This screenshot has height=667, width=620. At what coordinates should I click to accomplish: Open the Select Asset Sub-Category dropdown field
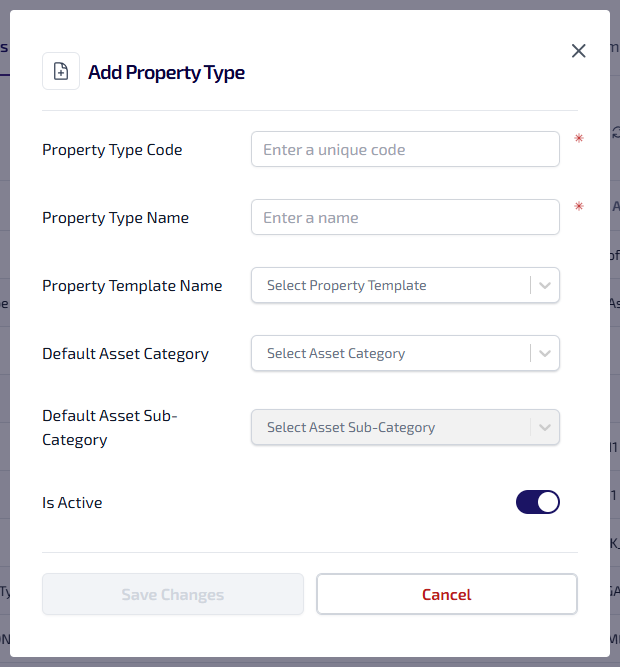[x=390, y=427]
